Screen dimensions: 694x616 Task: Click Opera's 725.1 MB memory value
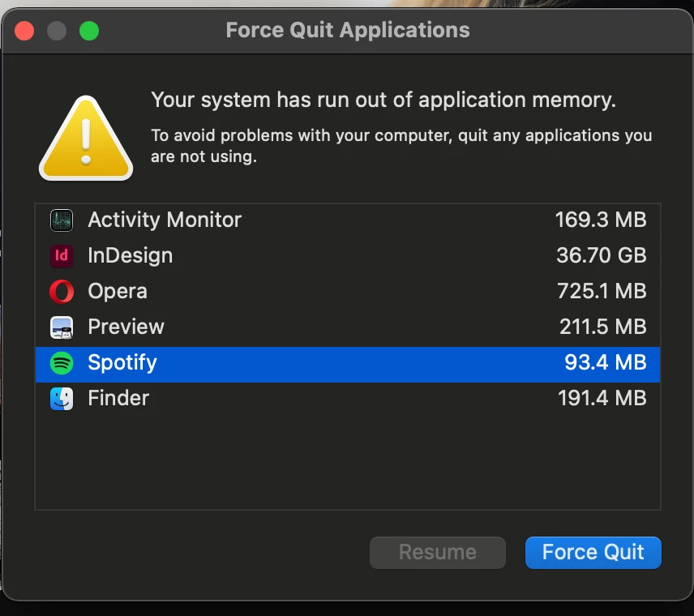pos(601,292)
